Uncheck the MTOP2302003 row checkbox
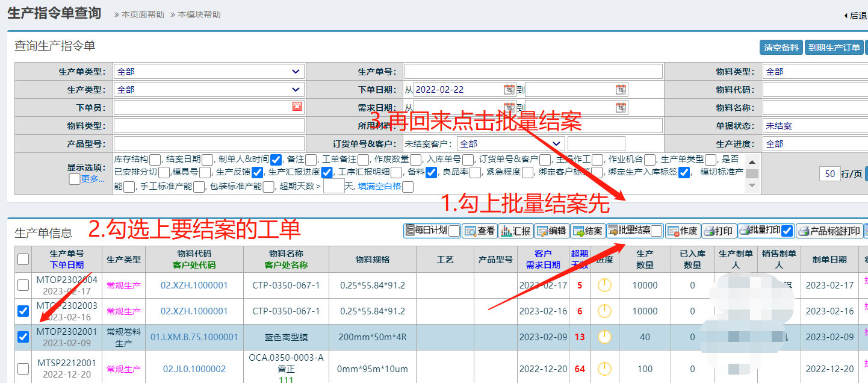 click(x=23, y=311)
